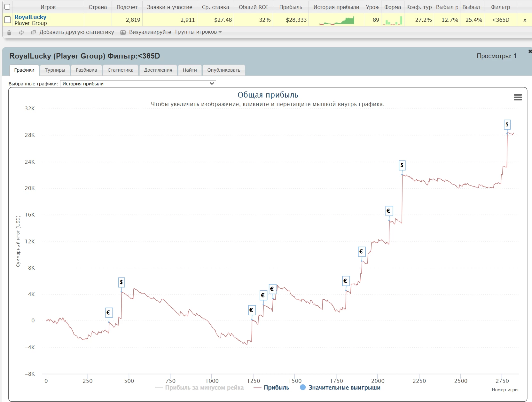Click the profit history sparkline thumbnail

click(336, 20)
